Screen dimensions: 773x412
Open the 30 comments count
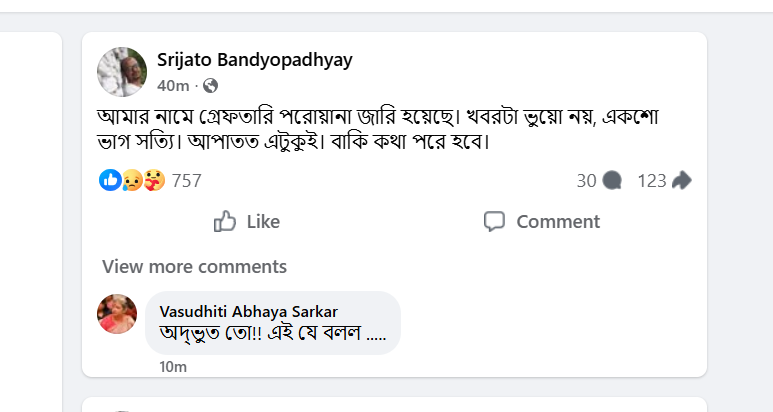(x=586, y=181)
